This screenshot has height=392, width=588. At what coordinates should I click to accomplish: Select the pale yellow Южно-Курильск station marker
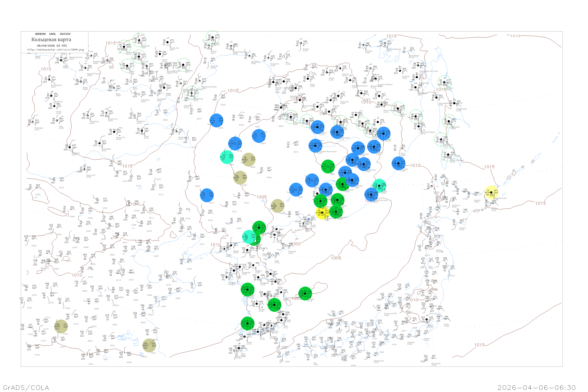coord(491,192)
